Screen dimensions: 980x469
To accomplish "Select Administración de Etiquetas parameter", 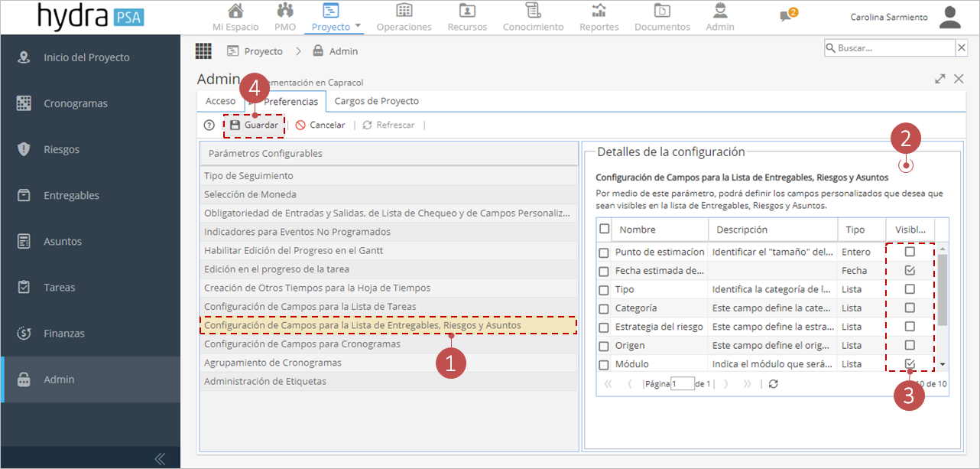I will tap(388, 381).
